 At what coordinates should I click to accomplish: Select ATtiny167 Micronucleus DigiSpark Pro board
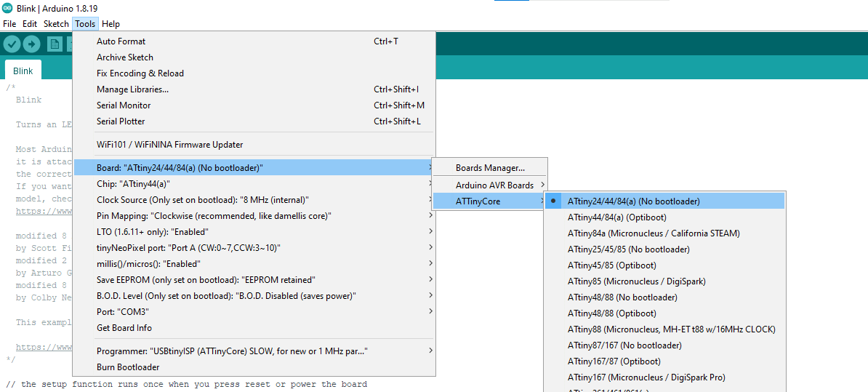tap(665, 377)
